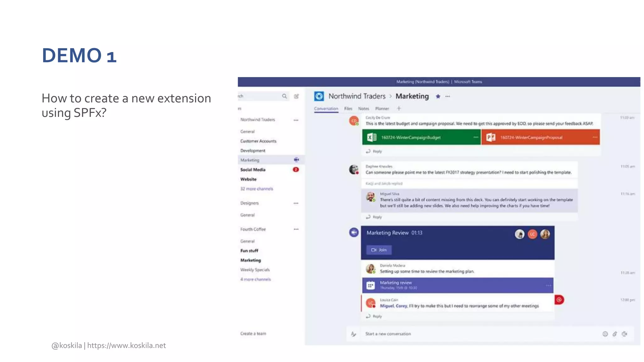Click the red mention indicator icon
The image size is (644, 362).
[559, 300]
